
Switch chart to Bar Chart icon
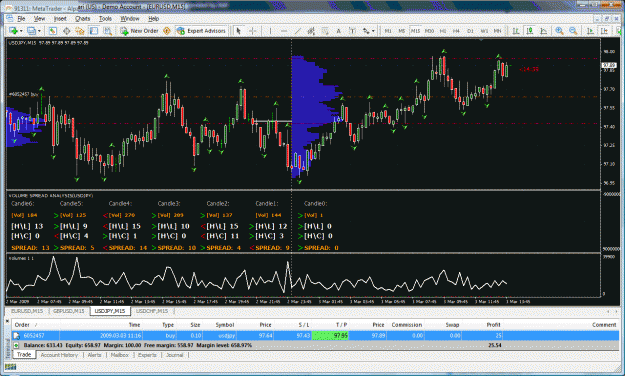point(516,31)
